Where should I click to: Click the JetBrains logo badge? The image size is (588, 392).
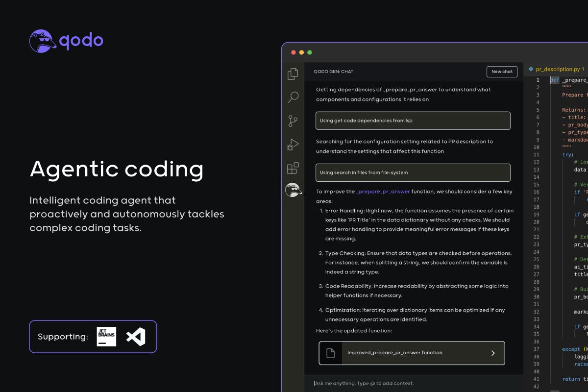pos(106,337)
